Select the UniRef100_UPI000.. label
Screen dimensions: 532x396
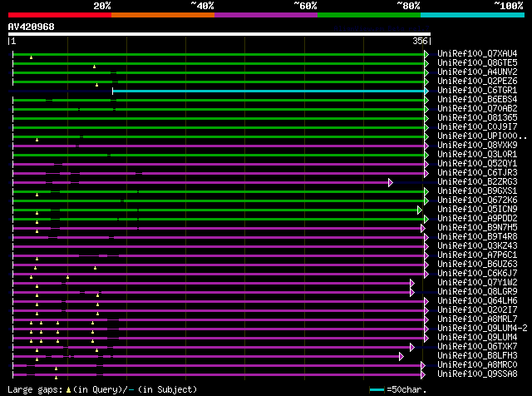tap(482, 136)
